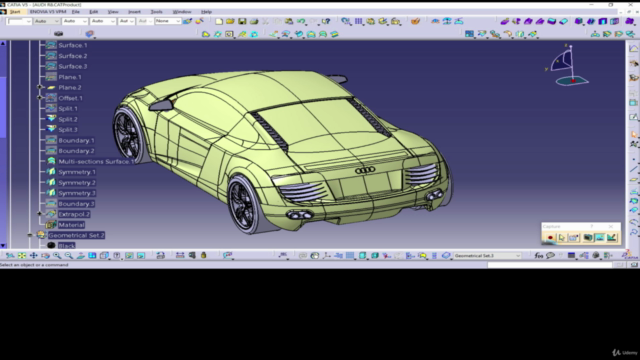Click the command input field in status bar

tap(549, 265)
